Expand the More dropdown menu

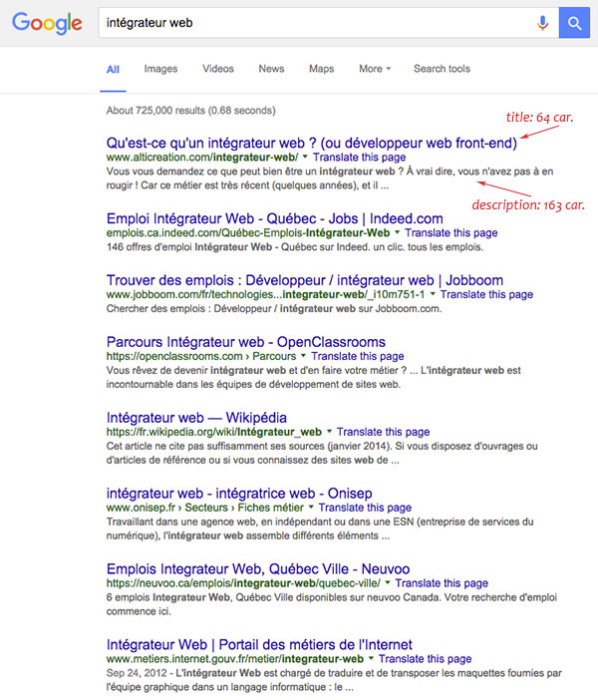[x=374, y=69]
